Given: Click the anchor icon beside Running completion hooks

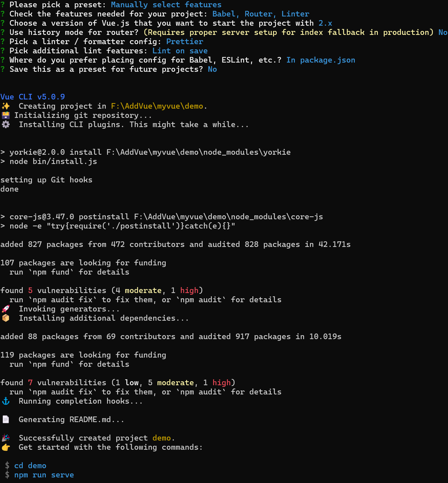Looking at the screenshot, I should coord(6,401).
